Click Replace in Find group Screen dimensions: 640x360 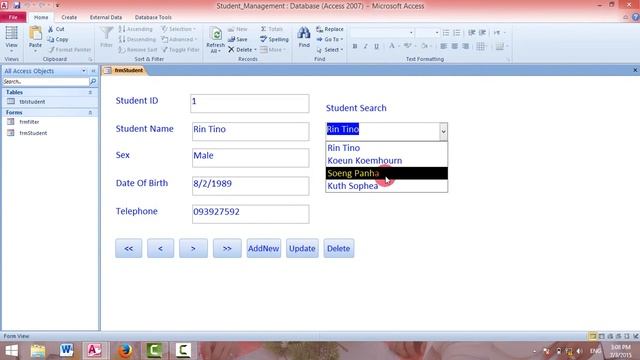(330, 29)
